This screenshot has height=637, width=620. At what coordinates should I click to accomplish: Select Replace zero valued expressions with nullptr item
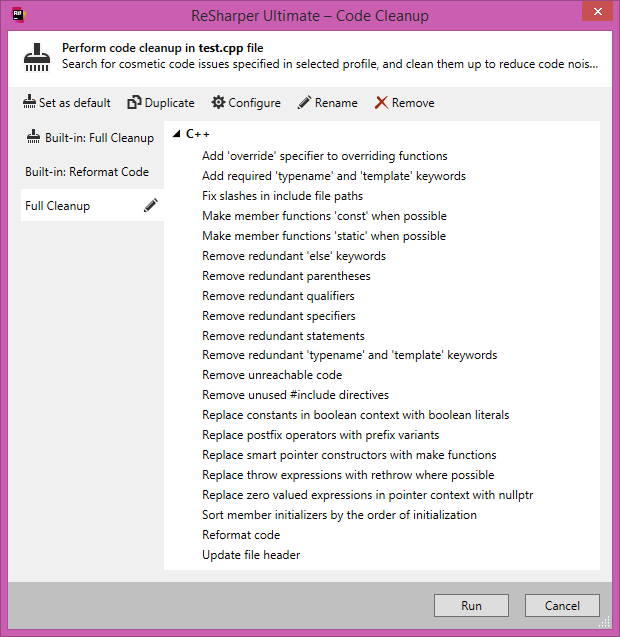367,495
